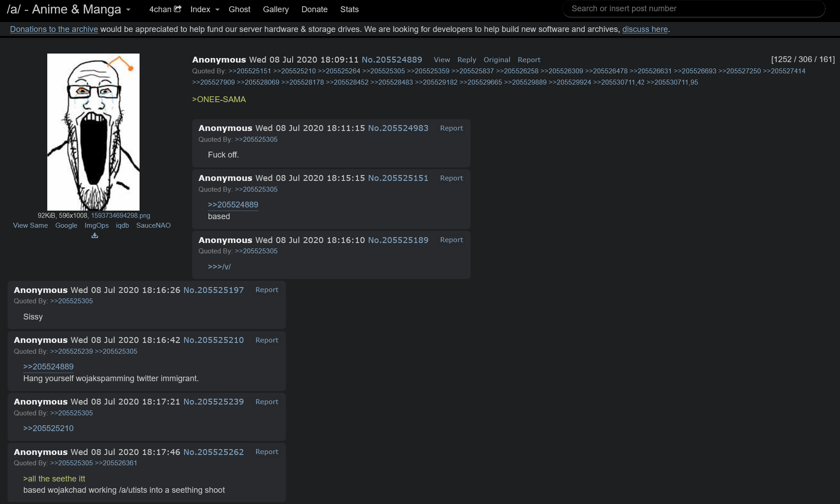Click Reply on the original post
840x504 pixels.
point(466,60)
